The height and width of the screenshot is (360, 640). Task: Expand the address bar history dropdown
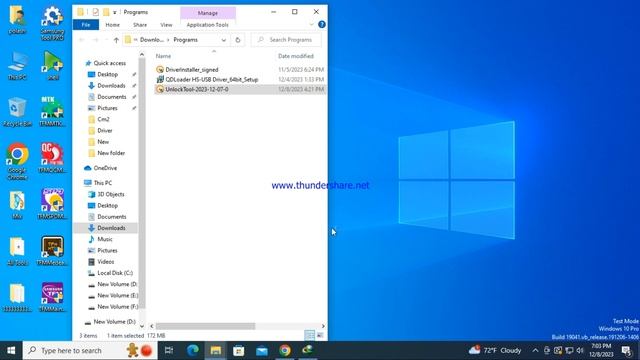pos(224,40)
